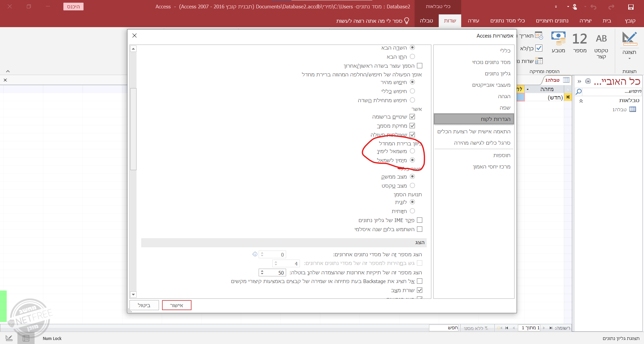Click the Datasheet view icon in status bar
This screenshot has height=344, width=644.
click(x=26, y=338)
